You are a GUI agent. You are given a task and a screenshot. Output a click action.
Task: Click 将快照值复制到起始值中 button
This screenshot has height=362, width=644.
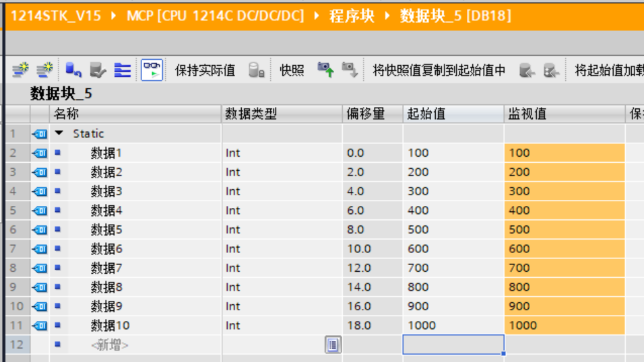(x=439, y=70)
